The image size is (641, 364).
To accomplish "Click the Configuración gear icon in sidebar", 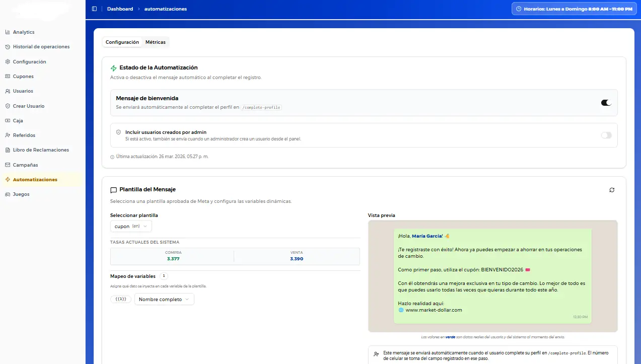I will 8,62.
